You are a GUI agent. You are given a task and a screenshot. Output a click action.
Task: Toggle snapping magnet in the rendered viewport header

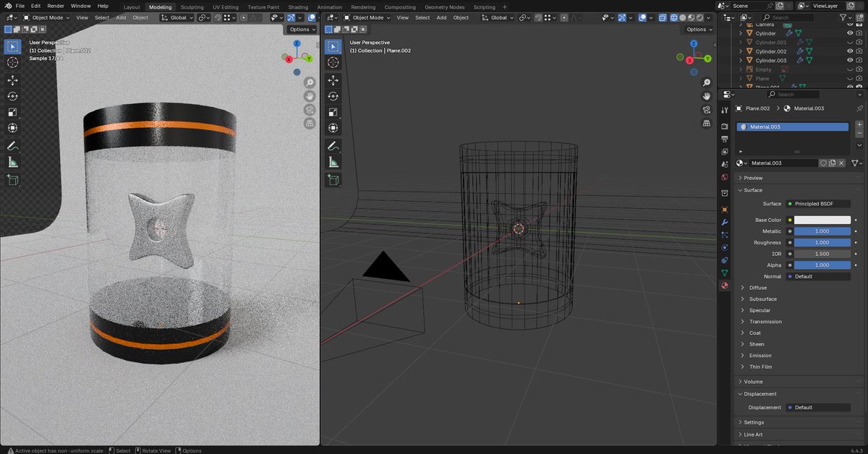(x=218, y=17)
